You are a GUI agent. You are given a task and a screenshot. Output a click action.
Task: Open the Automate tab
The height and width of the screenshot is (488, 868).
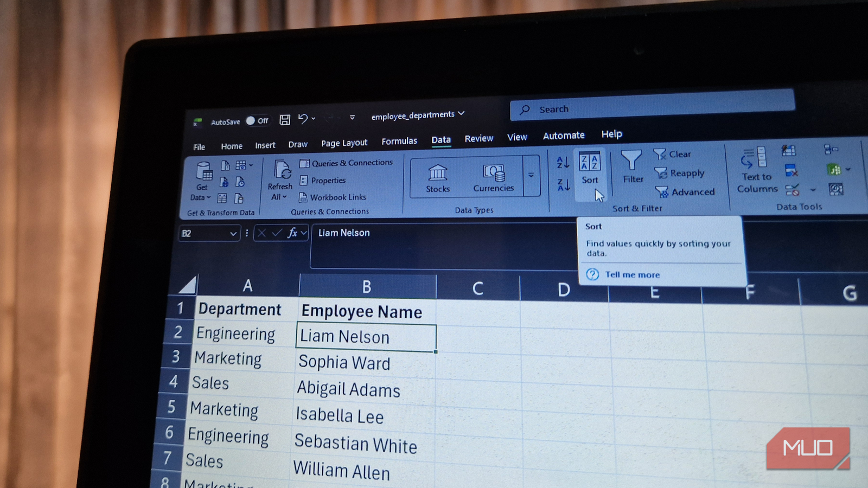click(x=564, y=136)
